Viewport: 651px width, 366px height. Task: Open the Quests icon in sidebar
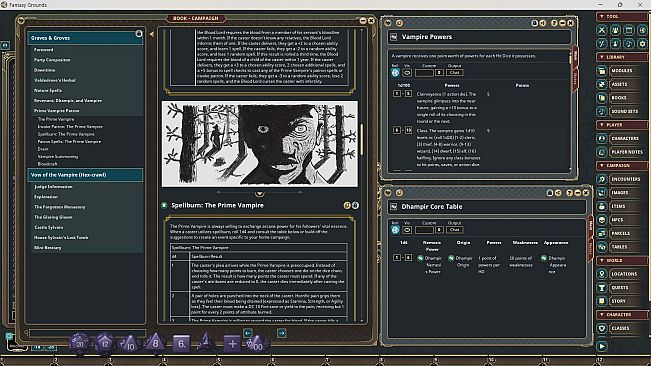pos(602,288)
